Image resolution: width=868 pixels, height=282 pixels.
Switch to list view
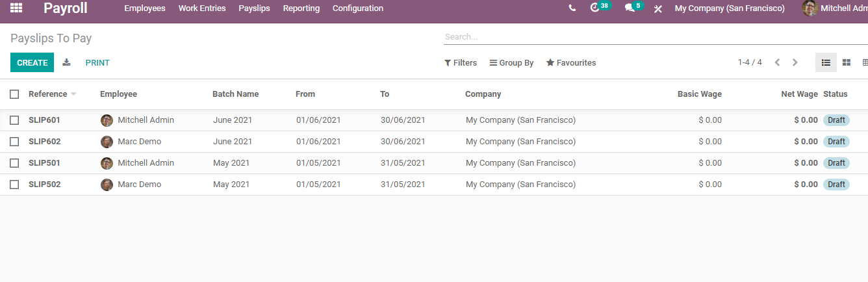[x=826, y=63]
